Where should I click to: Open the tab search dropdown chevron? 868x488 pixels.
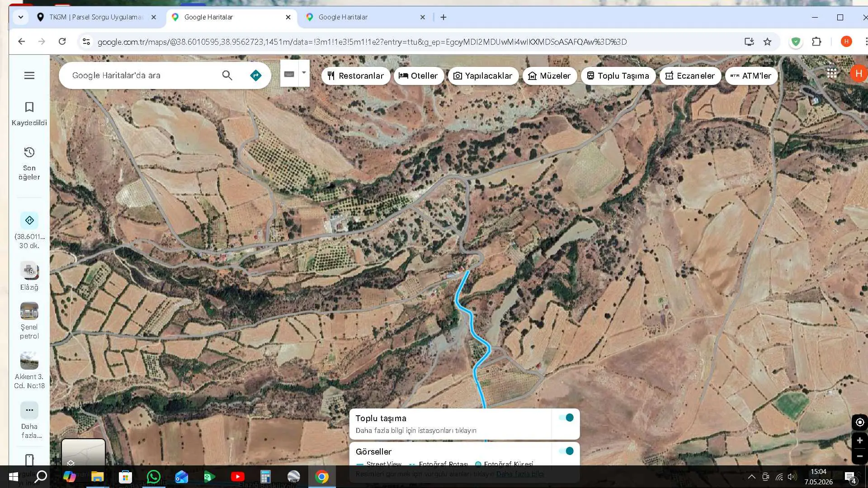21,17
